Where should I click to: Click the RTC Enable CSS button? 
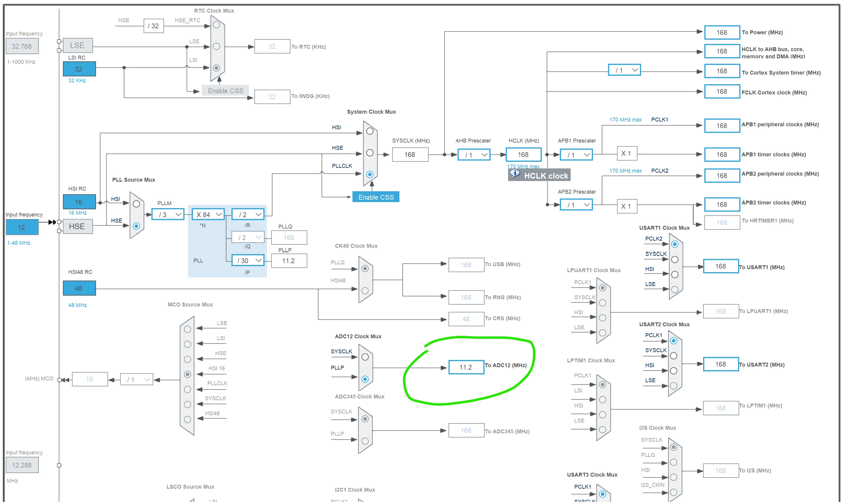tap(226, 91)
